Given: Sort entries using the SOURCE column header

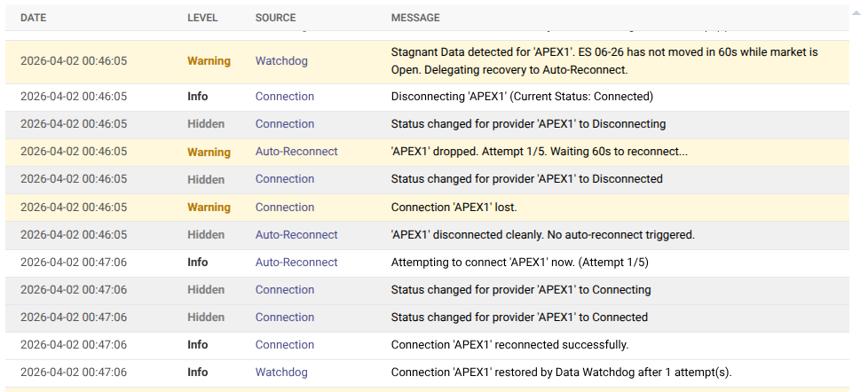Looking at the screenshot, I should tap(275, 18).
